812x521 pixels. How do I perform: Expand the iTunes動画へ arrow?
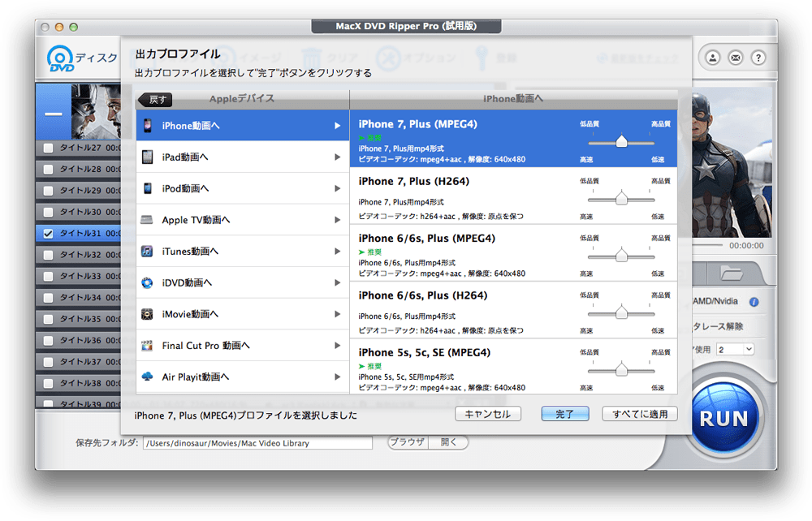(337, 252)
